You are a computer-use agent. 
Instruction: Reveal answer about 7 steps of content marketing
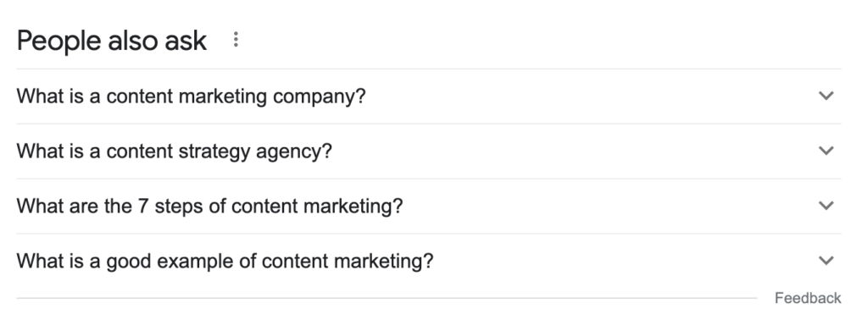point(428,206)
